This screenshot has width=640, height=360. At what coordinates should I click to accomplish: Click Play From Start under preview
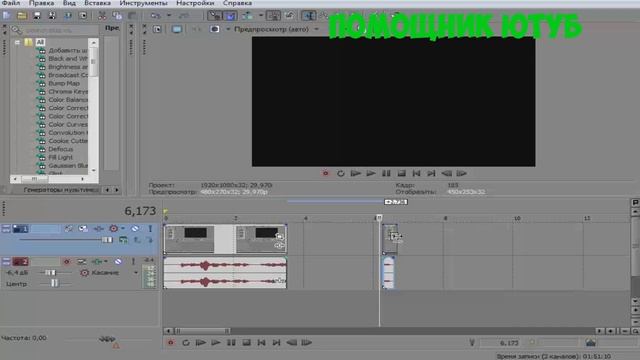coord(356,173)
